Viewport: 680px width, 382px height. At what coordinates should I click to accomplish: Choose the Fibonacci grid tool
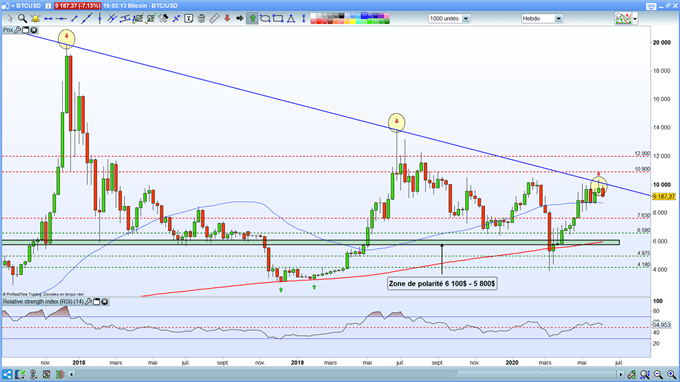138,19
